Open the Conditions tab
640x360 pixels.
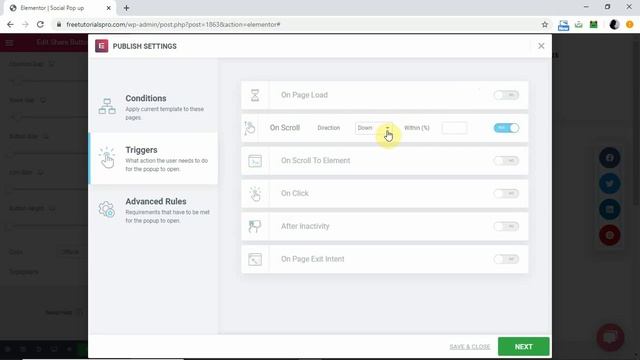[x=153, y=107]
